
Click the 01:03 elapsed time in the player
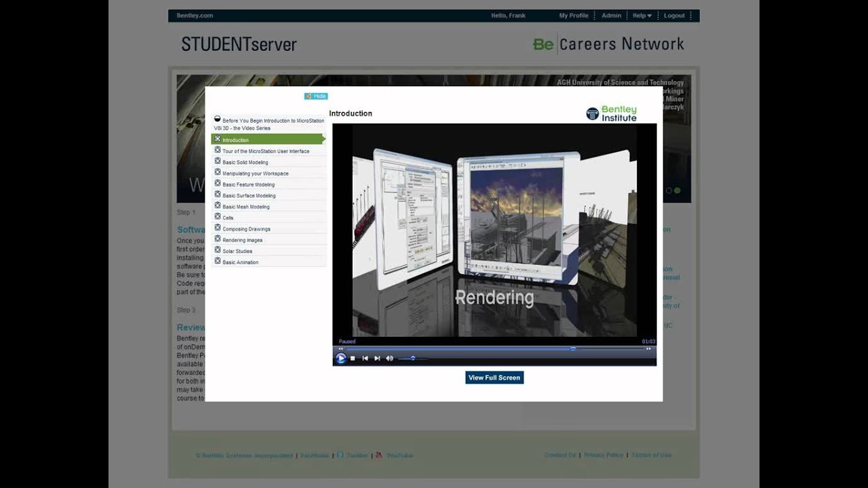(x=648, y=342)
